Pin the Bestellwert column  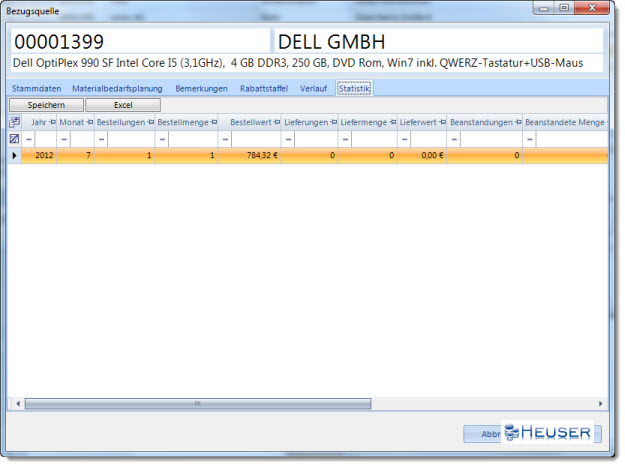277,122
